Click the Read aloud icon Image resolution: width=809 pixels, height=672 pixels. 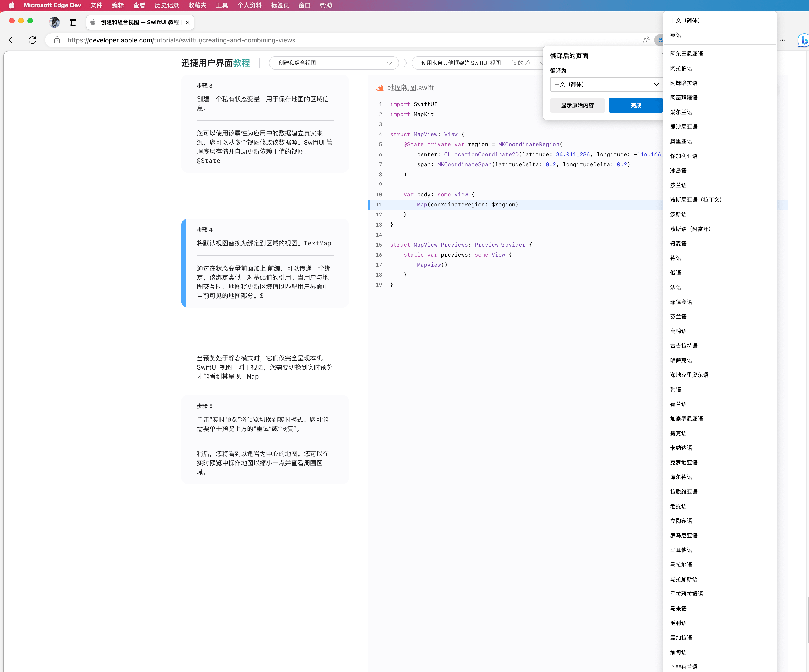click(646, 40)
